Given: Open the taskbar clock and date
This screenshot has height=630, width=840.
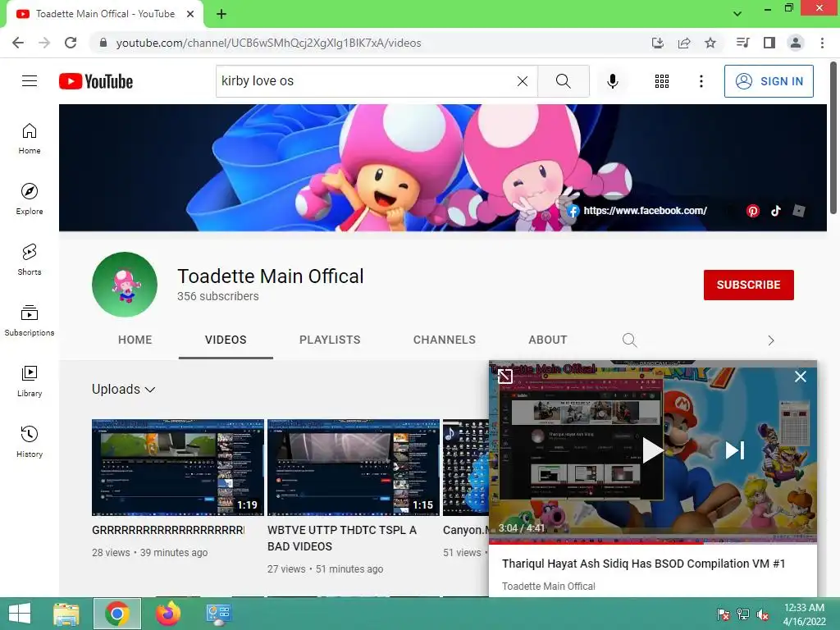Looking at the screenshot, I should pyautogui.click(x=804, y=614).
